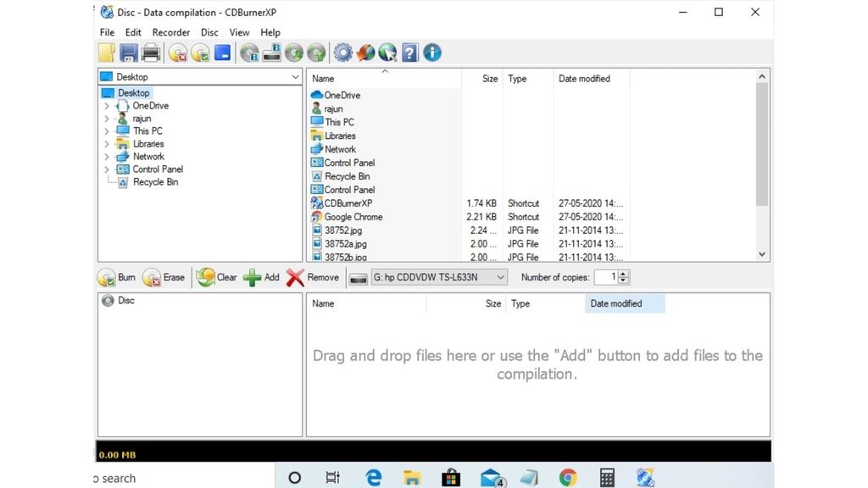Image resolution: width=868 pixels, height=488 pixels.
Task: Click the Info toolbar icon
Action: point(431,53)
